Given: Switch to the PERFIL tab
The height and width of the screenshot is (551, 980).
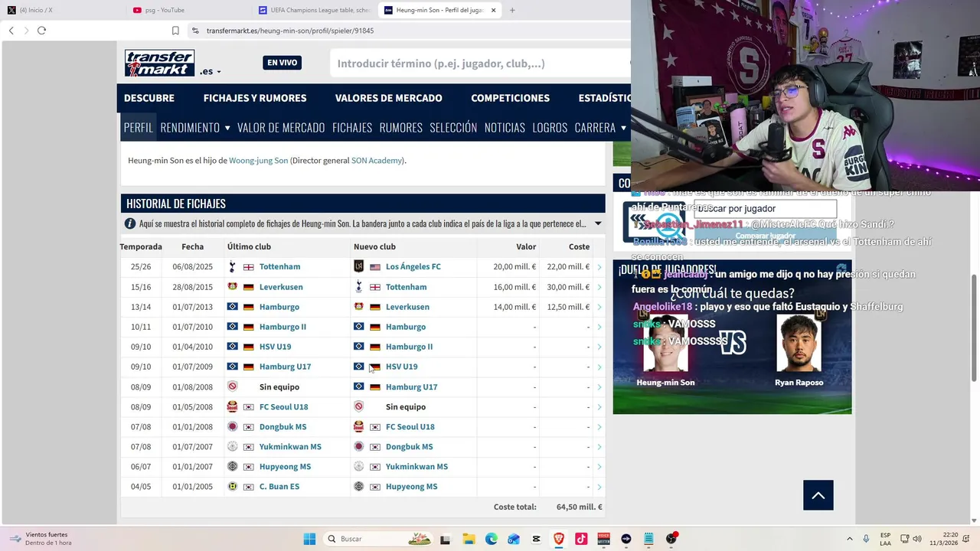Looking at the screenshot, I should [x=139, y=127].
